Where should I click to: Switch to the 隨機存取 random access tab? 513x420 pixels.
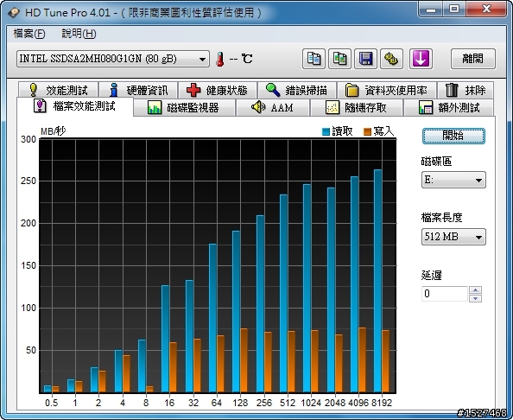(357, 108)
